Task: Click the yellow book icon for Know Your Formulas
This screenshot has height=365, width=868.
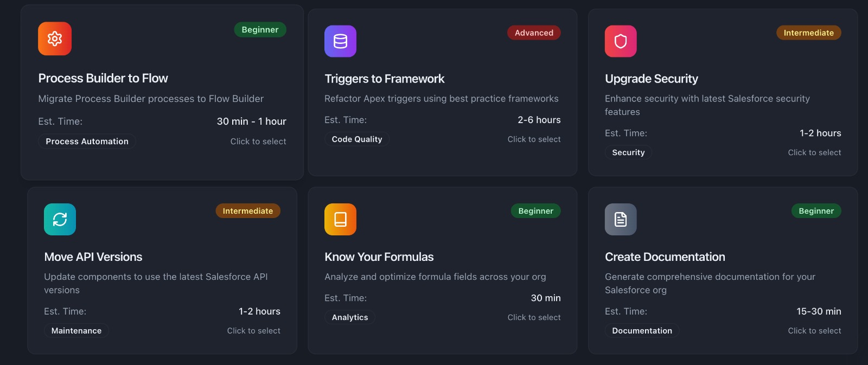Action: [340, 219]
